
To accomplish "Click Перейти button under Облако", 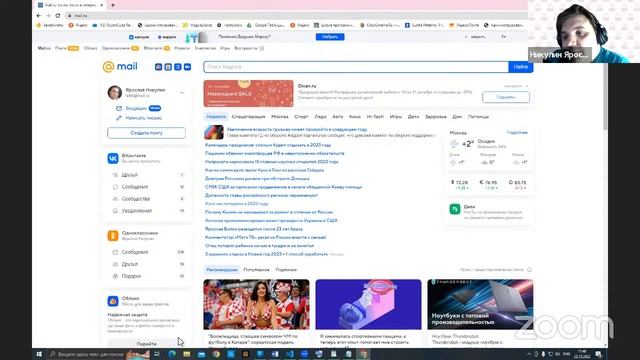I will [147, 344].
